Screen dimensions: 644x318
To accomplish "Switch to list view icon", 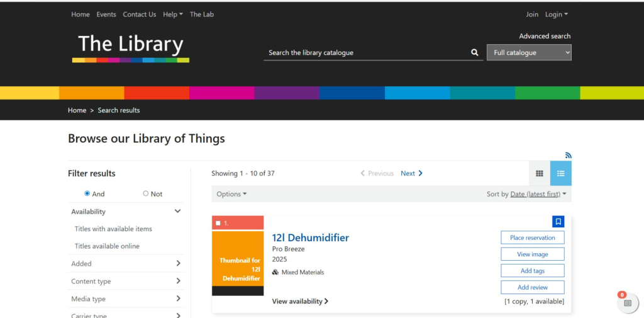I will [560, 174].
